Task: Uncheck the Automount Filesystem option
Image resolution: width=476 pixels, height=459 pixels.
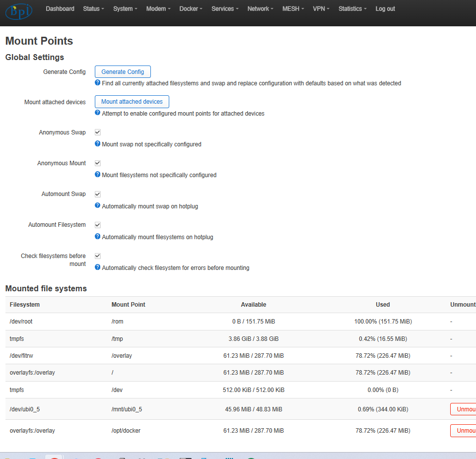Action: pyautogui.click(x=98, y=225)
